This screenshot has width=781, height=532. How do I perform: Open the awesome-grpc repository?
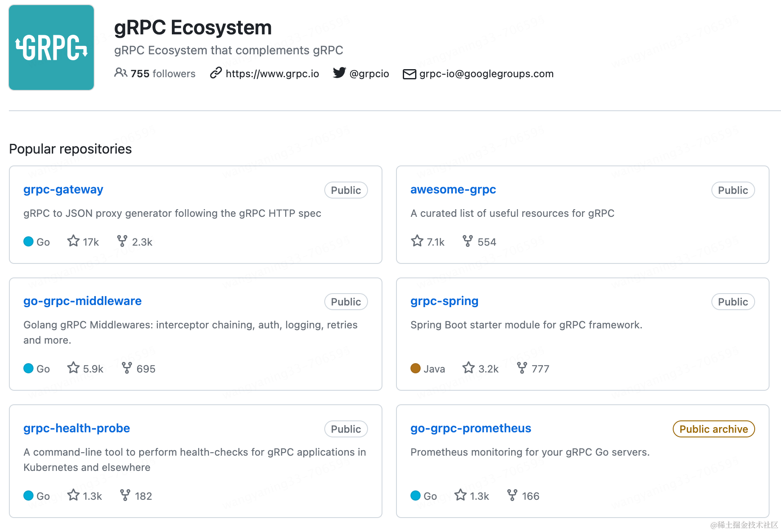[453, 189]
